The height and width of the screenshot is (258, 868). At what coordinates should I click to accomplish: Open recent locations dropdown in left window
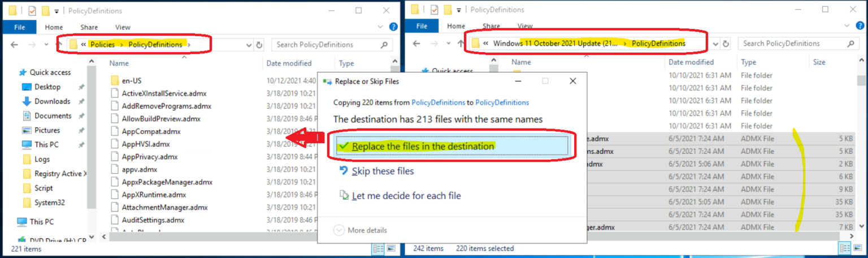[46, 45]
